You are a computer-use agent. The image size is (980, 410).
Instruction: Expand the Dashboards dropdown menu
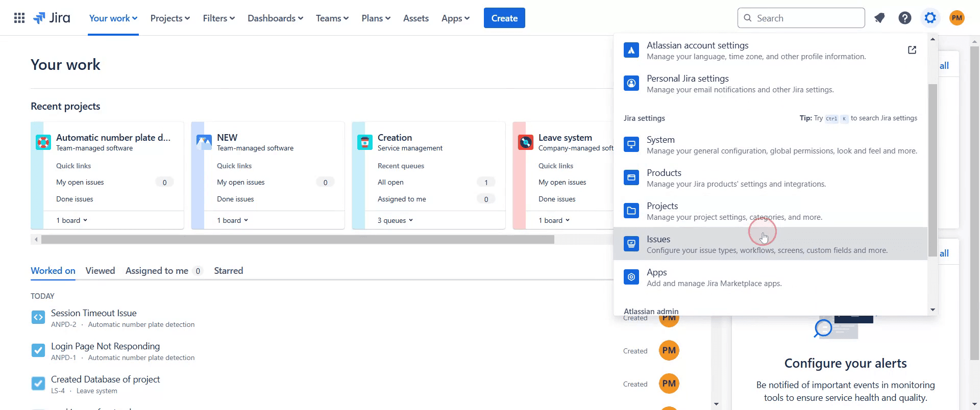(275, 18)
